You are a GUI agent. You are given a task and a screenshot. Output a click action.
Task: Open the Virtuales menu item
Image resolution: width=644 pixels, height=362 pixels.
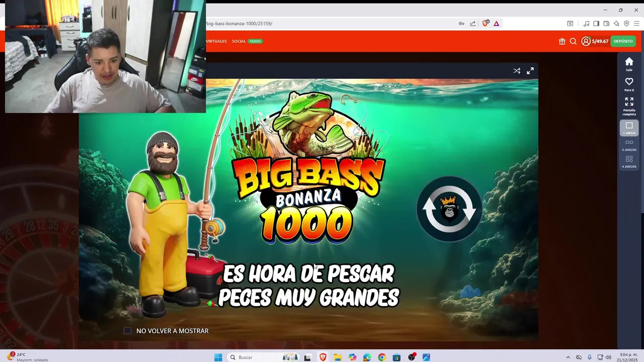[x=216, y=41]
